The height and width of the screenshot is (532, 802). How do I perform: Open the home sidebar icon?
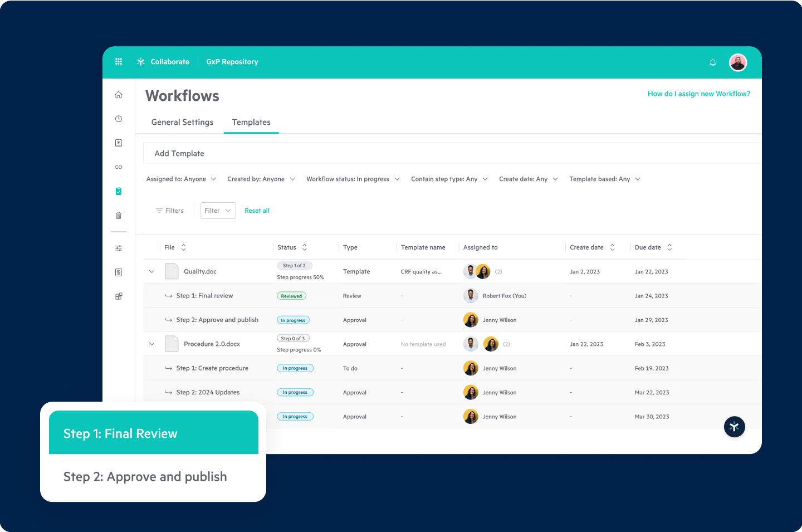(118, 95)
